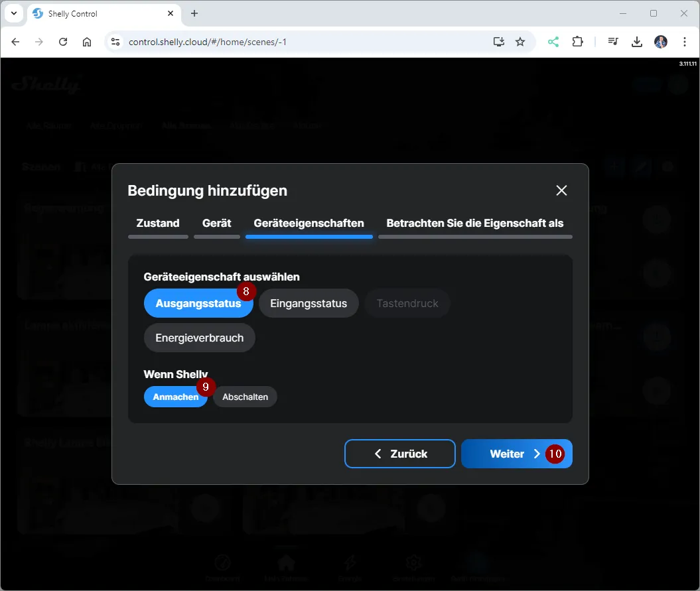
Task: Select Energieverbrauch as device property
Action: coord(199,338)
